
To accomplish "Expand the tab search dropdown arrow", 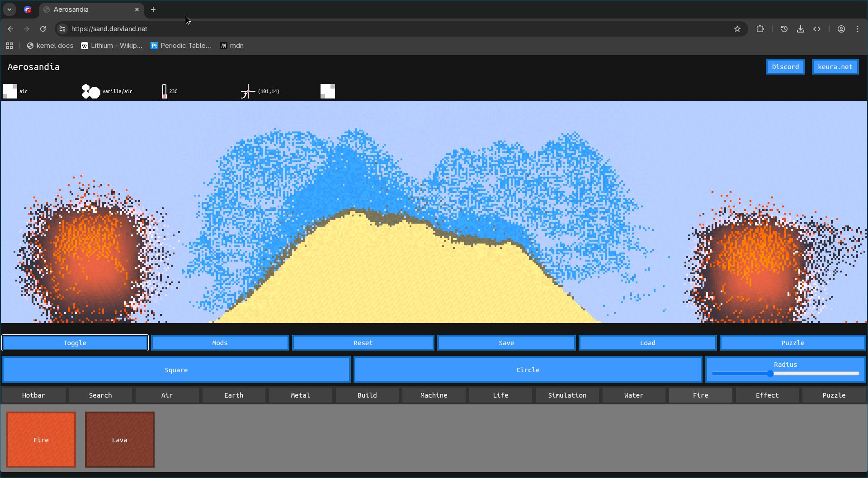I will tap(9, 9).
